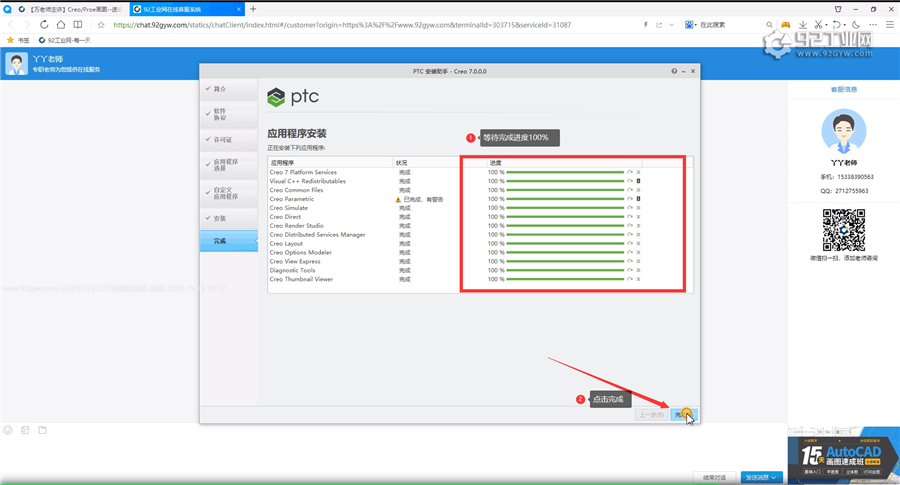The height and width of the screenshot is (485, 900).
Task: Click the 完成 finish button in installer
Action: 683,414
